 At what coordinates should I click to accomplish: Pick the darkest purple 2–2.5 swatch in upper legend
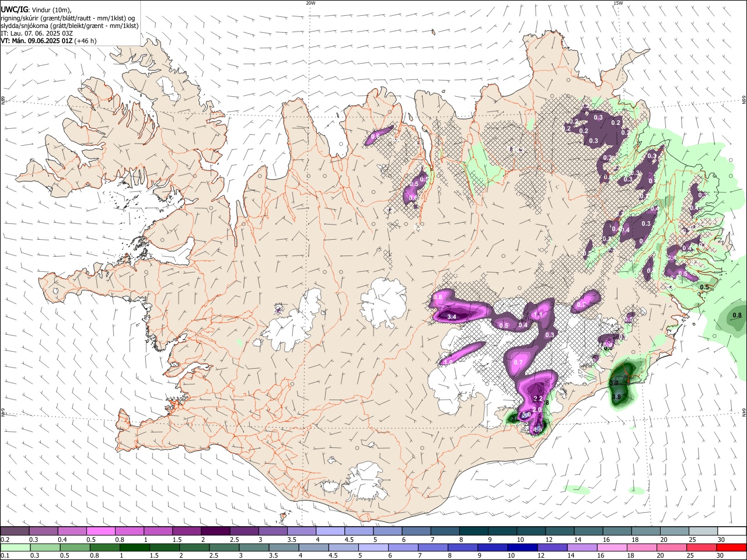coord(215,531)
